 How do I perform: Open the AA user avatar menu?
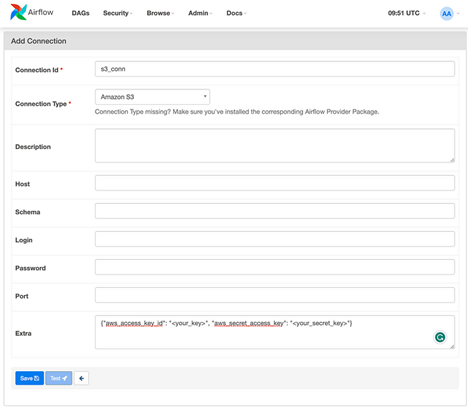[447, 13]
